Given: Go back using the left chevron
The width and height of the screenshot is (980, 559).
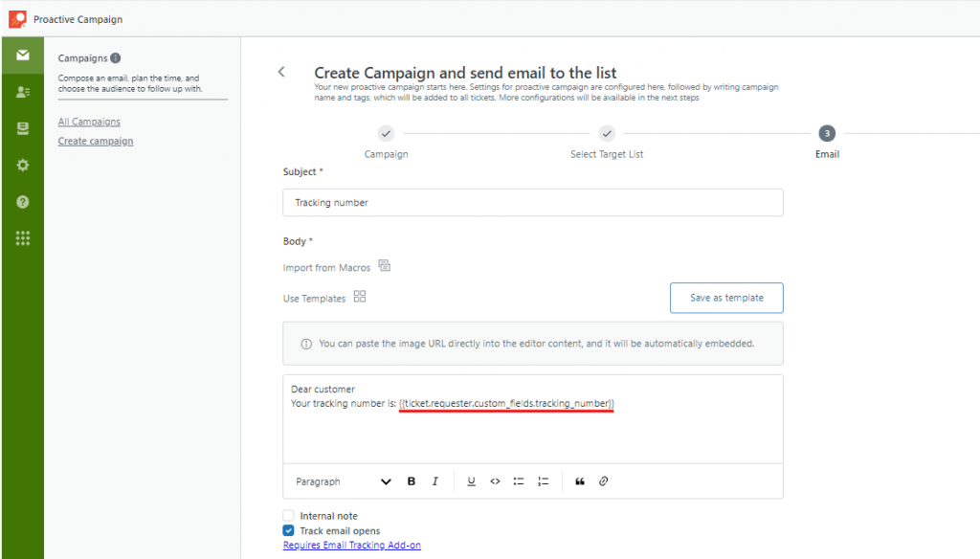Looking at the screenshot, I should point(281,72).
